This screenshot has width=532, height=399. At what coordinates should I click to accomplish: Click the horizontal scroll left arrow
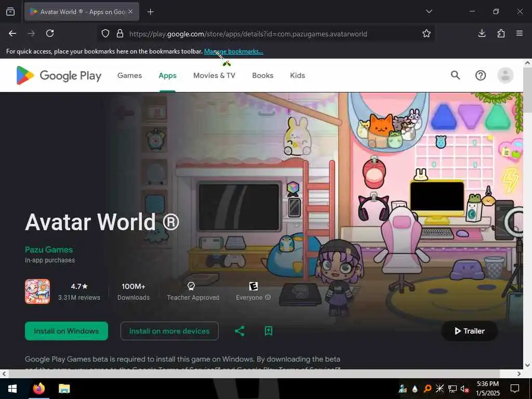pos(4,374)
